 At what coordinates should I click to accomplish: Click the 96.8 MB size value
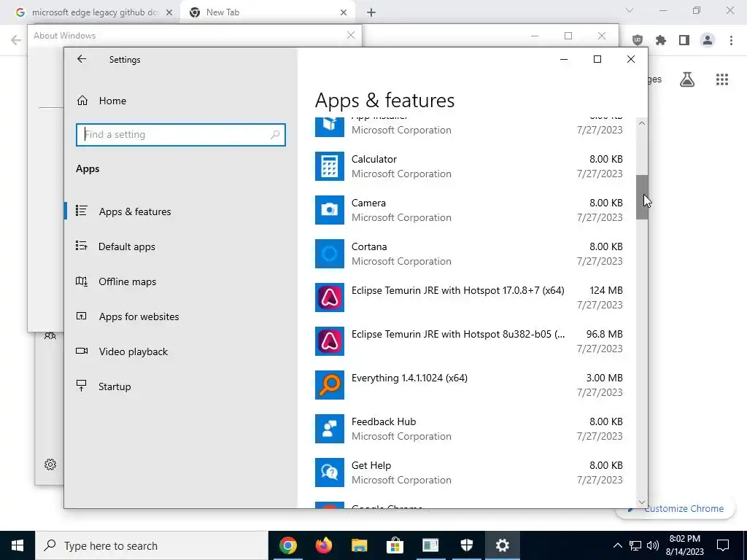(604, 334)
